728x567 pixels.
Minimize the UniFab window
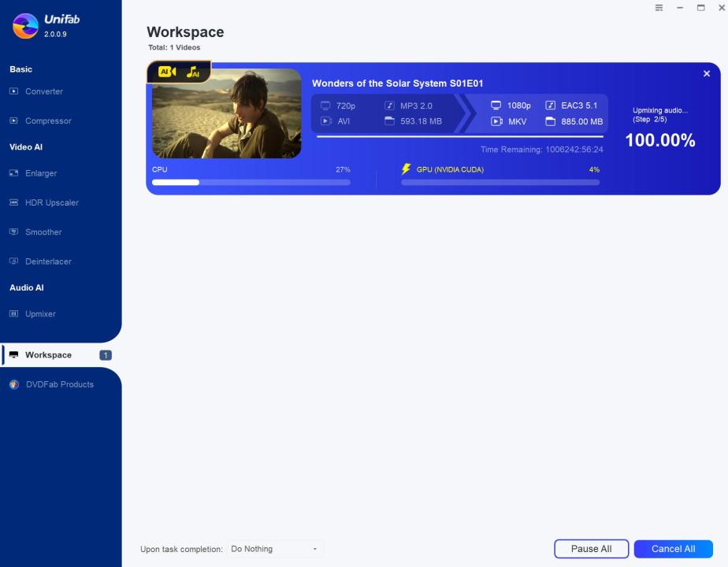(x=680, y=8)
